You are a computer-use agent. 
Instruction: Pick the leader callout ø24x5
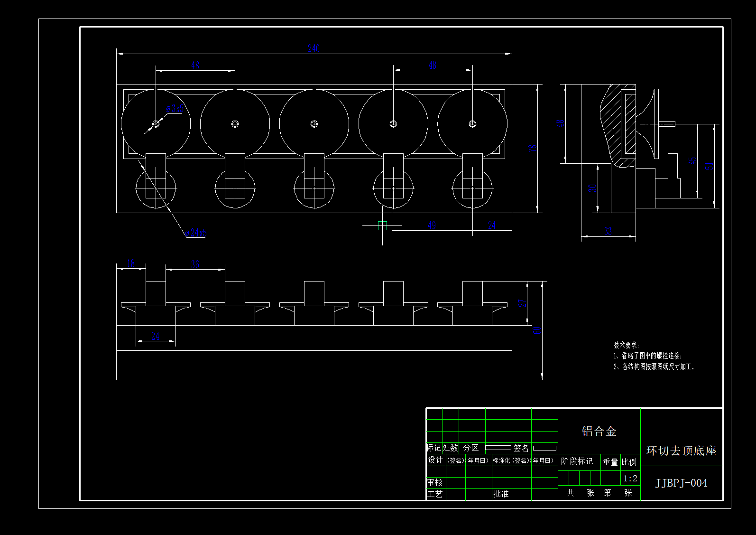pyautogui.click(x=196, y=233)
